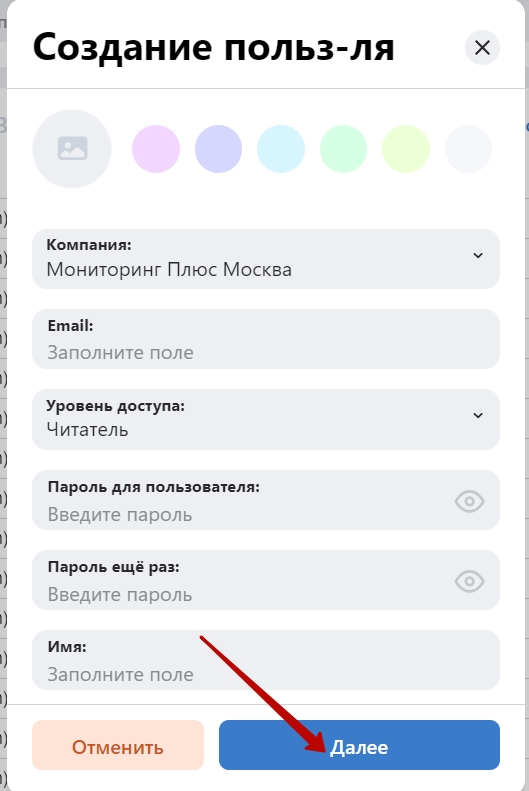Click into the Пароль ещё раз field

click(266, 580)
